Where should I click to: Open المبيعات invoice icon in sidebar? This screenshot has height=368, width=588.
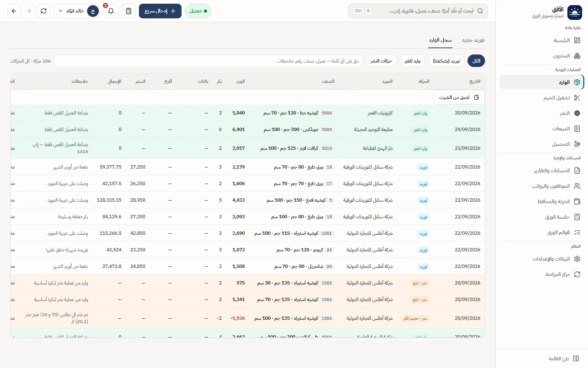(x=577, y=129)
